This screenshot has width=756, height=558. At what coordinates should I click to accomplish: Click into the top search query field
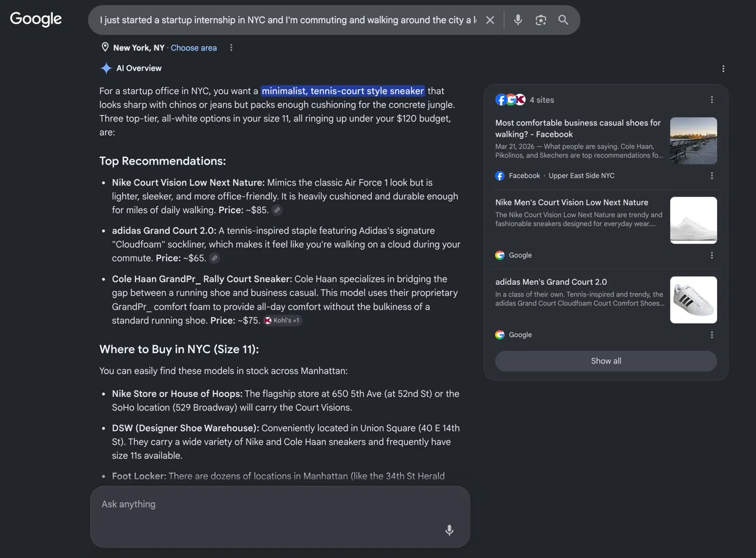[288, 20]
